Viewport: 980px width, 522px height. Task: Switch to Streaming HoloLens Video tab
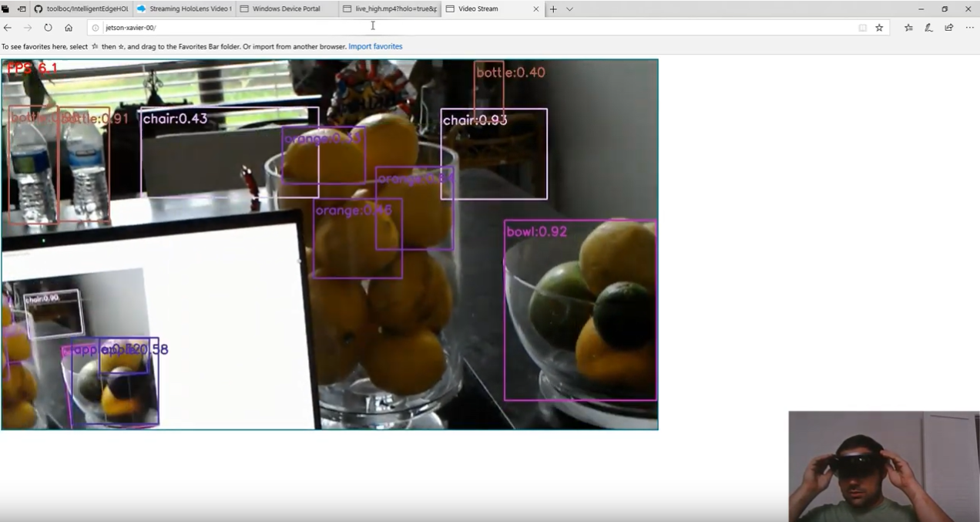pos(184,9)
